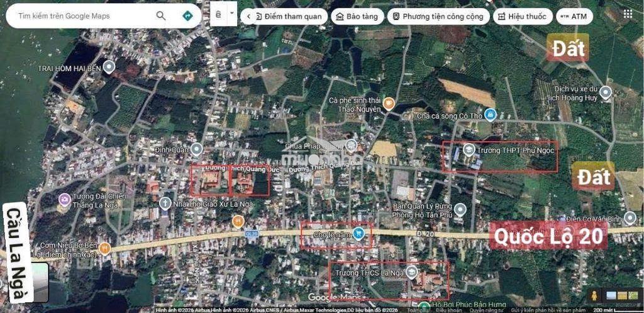Click the Chùa Pháp Quang temple pin
This screenshot has width=644, height=313.
tap(351, 145)
